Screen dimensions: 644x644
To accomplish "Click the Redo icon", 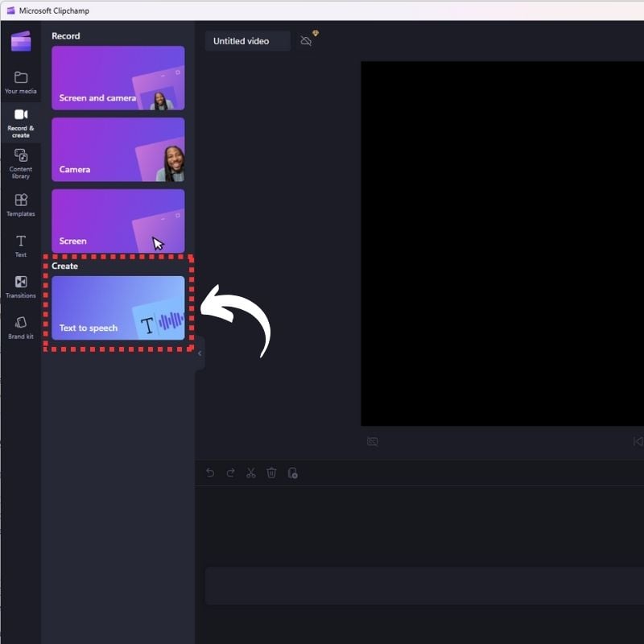I will [x=231, y=473].
